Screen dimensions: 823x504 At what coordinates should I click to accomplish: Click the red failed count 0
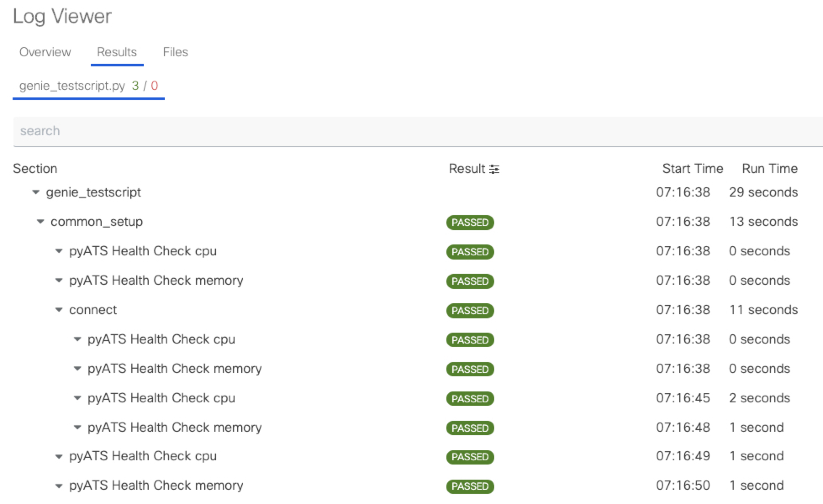click(154, 86)
